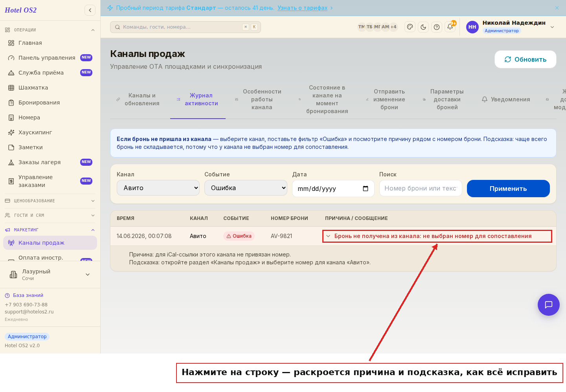566x392 pixels.
Task: Click the Управление заказами receipt icon
Action: (11, 181)
